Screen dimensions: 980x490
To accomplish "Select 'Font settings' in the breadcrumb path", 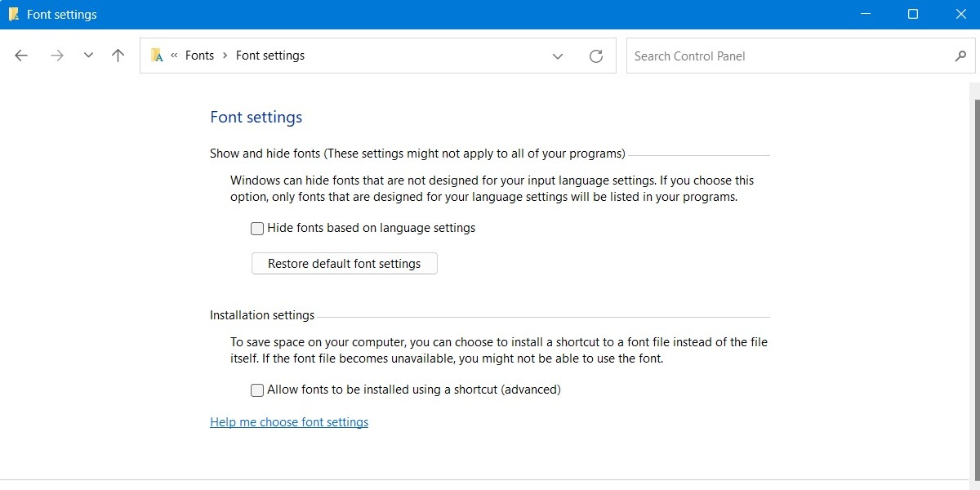I will coord(269,55).
